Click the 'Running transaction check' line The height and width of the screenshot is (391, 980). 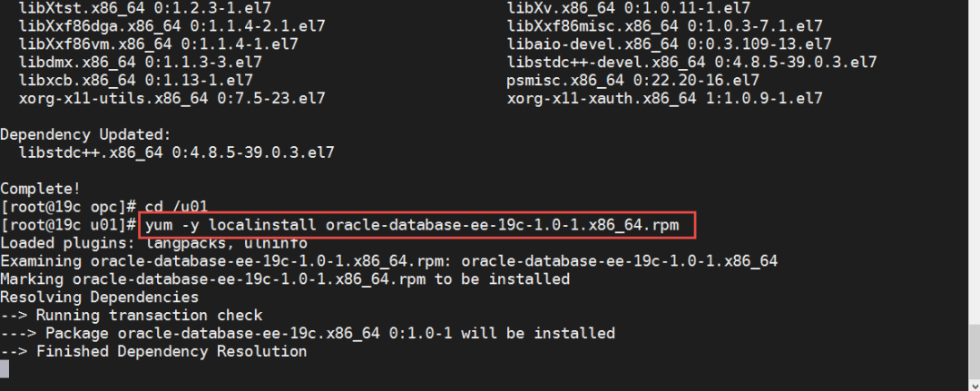click(131, 315)
